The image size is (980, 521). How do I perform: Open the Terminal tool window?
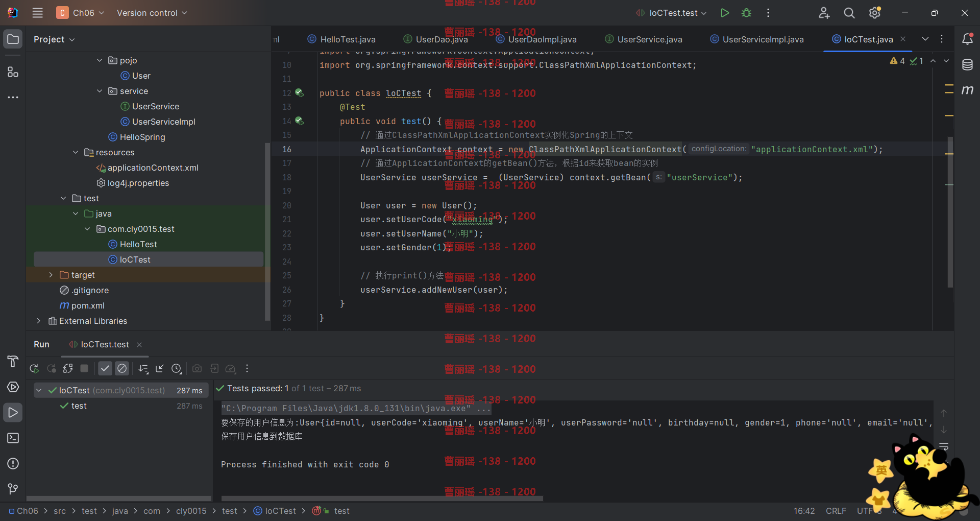[x=13, y=438]
